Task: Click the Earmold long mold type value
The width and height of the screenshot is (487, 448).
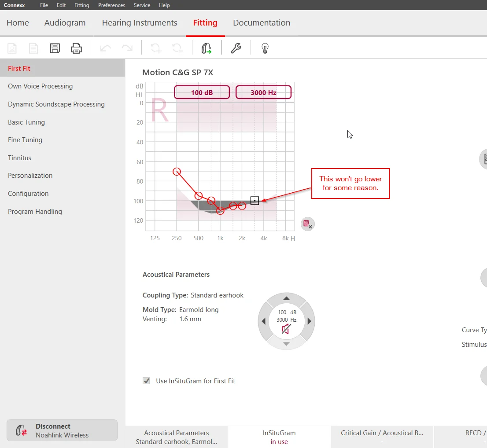Action: (x=199, y=309)
